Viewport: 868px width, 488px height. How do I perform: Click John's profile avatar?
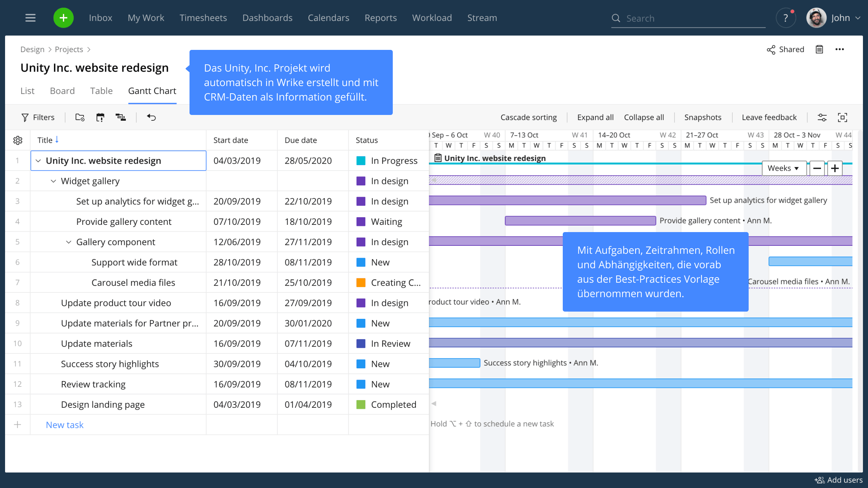(x=816, y=18)
